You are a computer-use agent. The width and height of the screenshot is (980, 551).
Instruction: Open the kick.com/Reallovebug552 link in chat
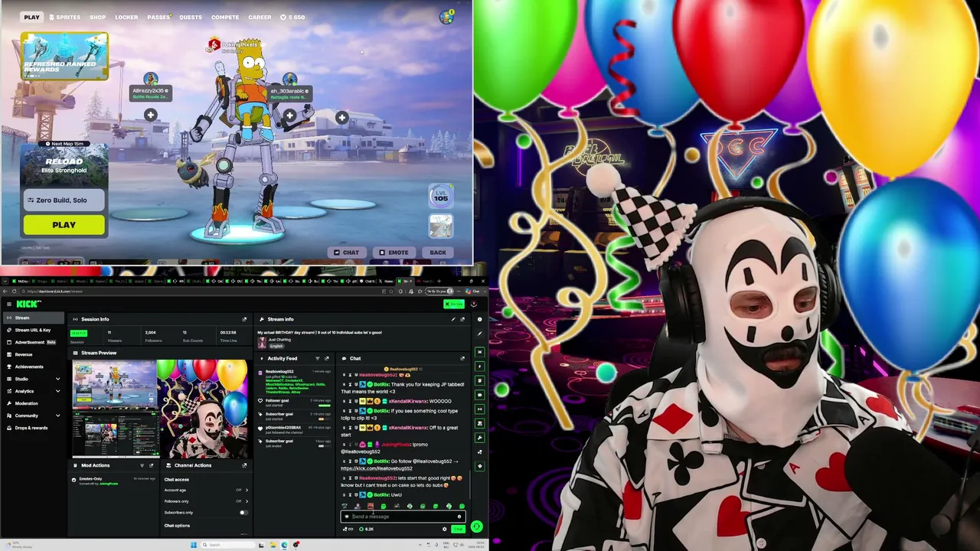click(x=377, y=468)
